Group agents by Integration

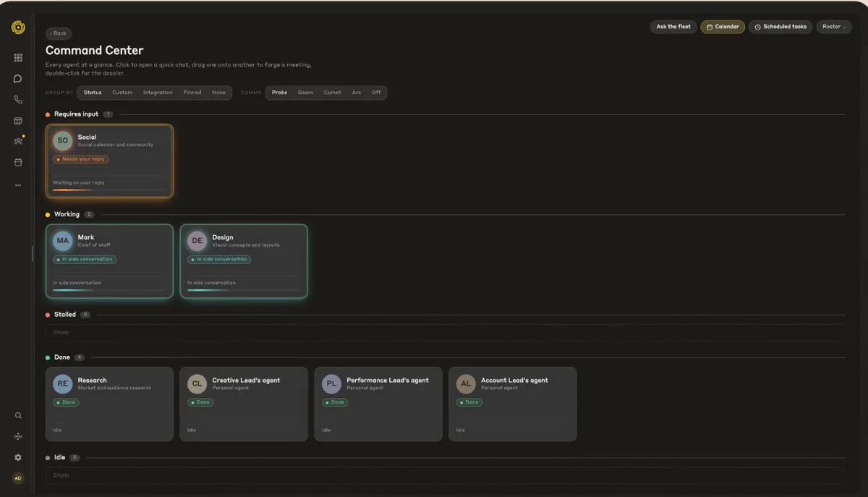(x=158, y=93)
